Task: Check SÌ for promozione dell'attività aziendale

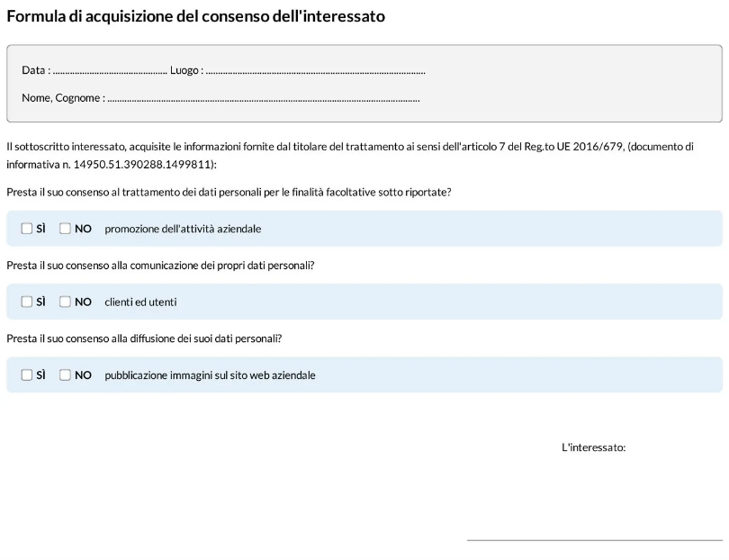Action: [26, 229]
